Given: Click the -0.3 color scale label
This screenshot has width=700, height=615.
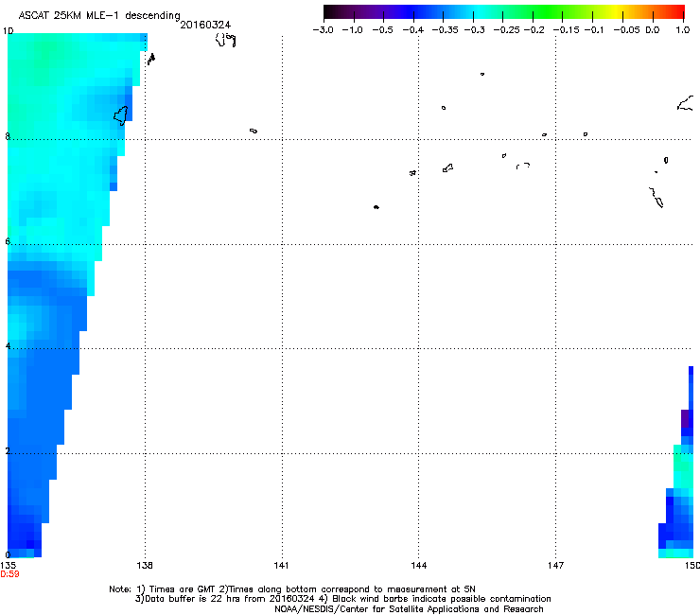Looking at the screenshot, I should (x=475, y=30).
